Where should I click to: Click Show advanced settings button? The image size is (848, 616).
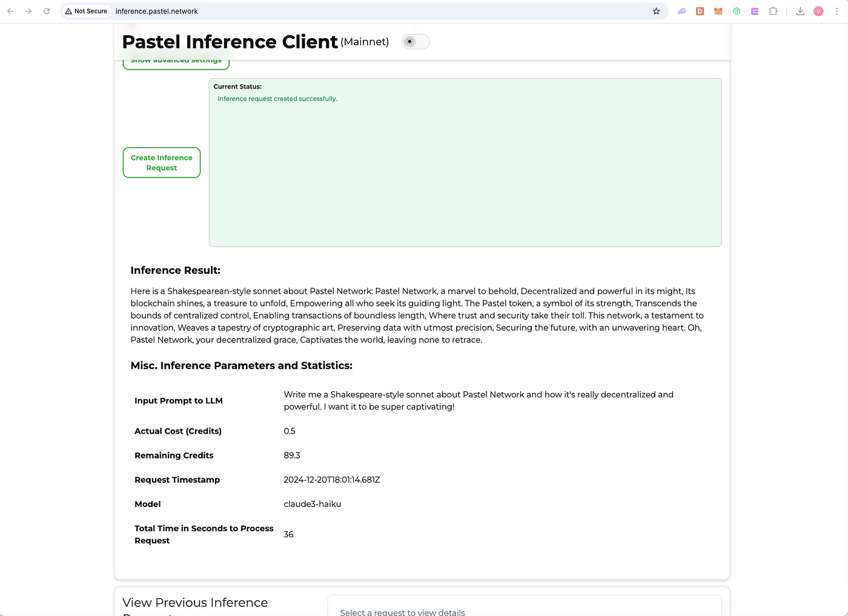176,63
